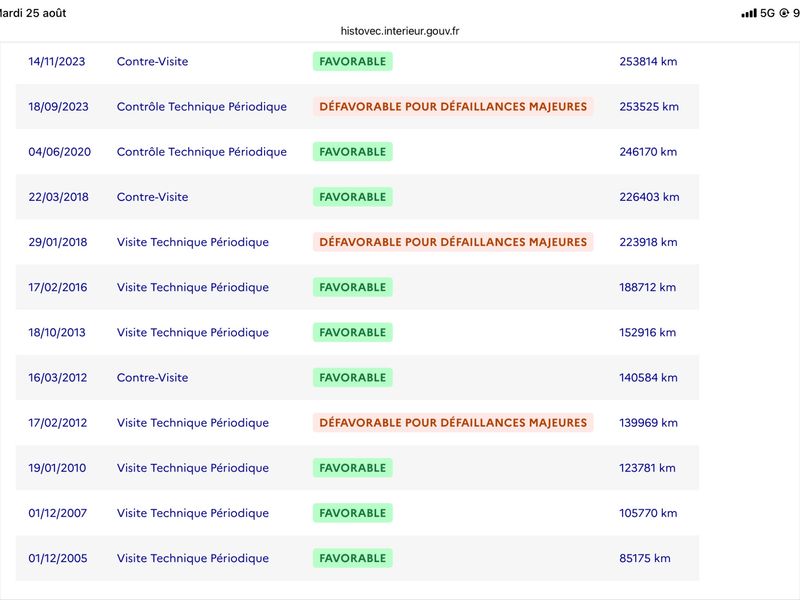Tap the 5G network indicator
800x600 pixels.
767,13
